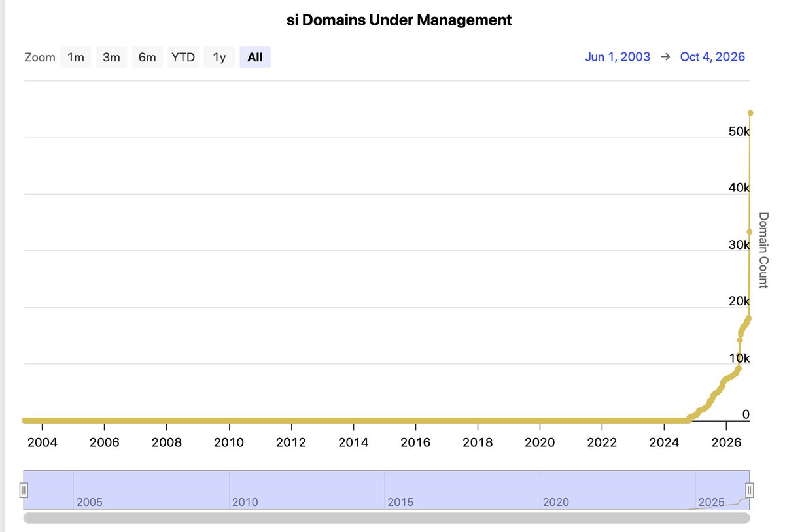Click the 2024 x-axis label
The height and width of the screenshot is (532, 785).
[664, 442]
